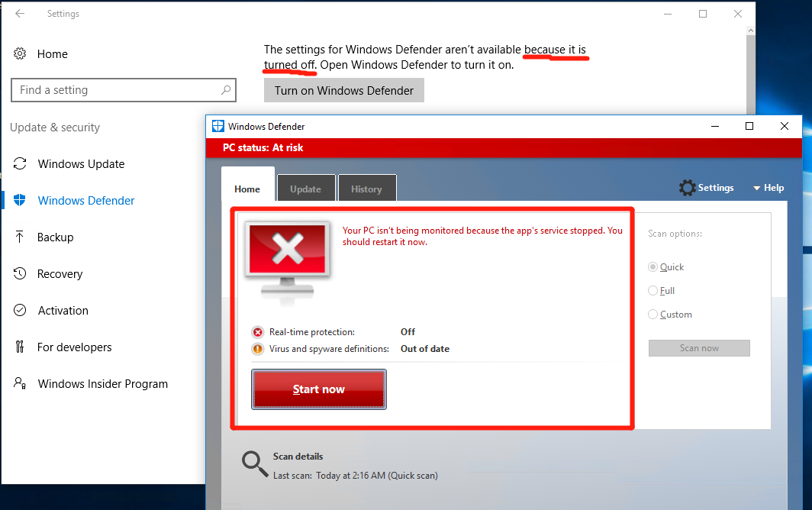Screen dimensions: 812x510
Task: Click the Windows Insider Program person icon
Action: coord(20,383)
